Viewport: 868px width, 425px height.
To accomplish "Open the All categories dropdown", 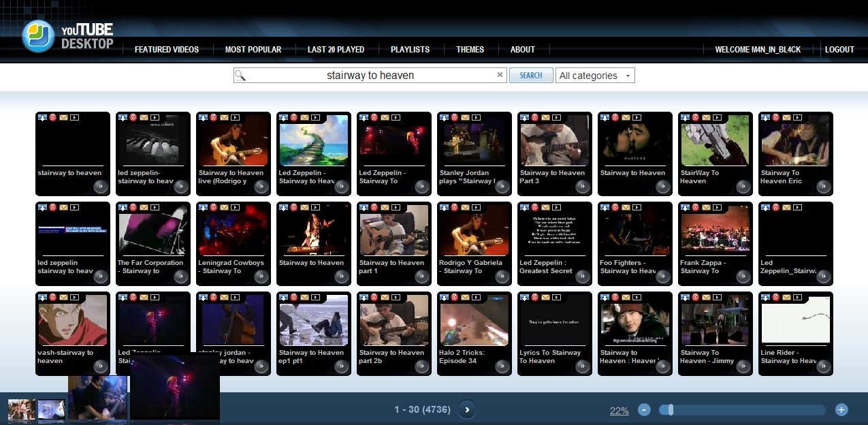I will tap(595, 76).
